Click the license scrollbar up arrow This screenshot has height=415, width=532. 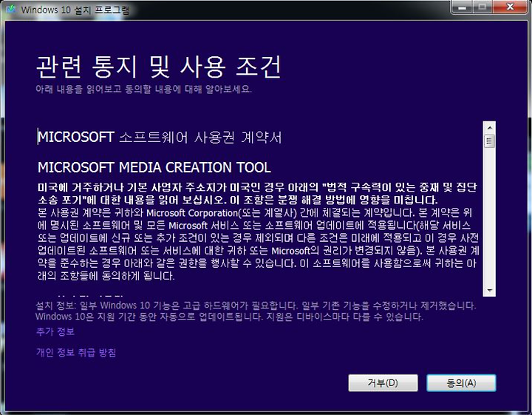489,128
